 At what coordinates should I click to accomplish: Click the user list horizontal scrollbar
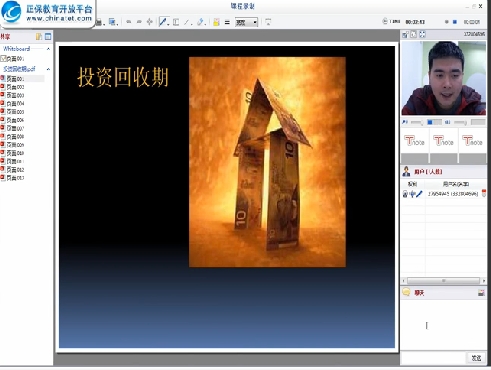[x=444, y=281]
